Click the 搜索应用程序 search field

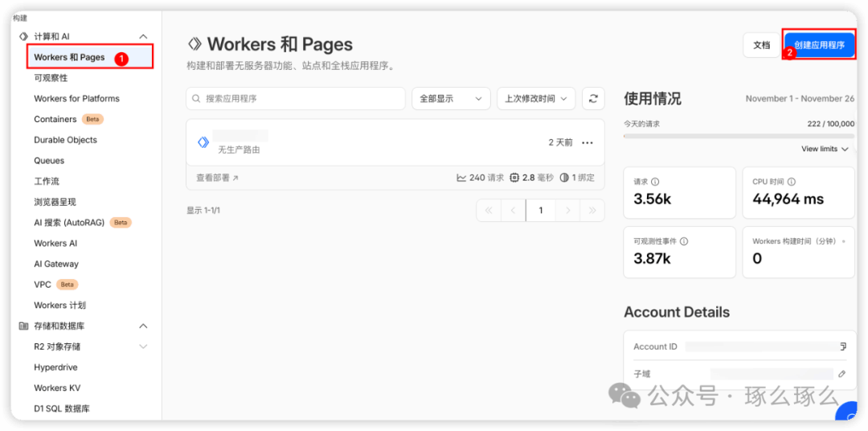[296, 98]
